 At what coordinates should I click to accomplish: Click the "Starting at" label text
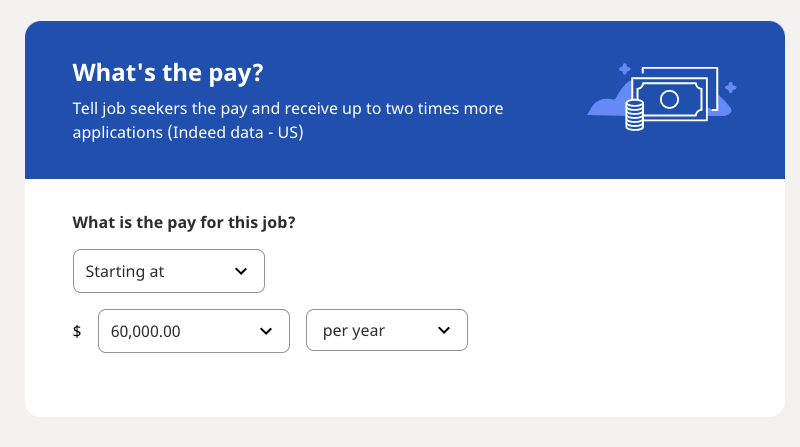tap(125, 271)
